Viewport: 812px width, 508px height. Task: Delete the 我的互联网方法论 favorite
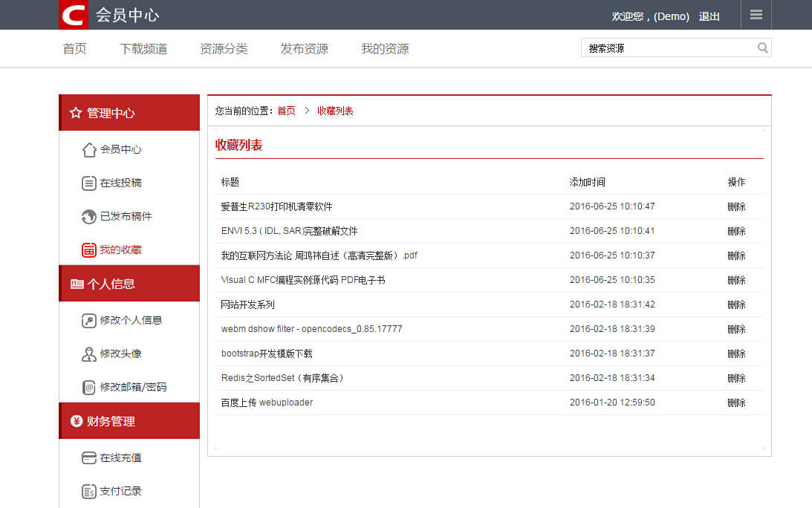click(736, 255)
